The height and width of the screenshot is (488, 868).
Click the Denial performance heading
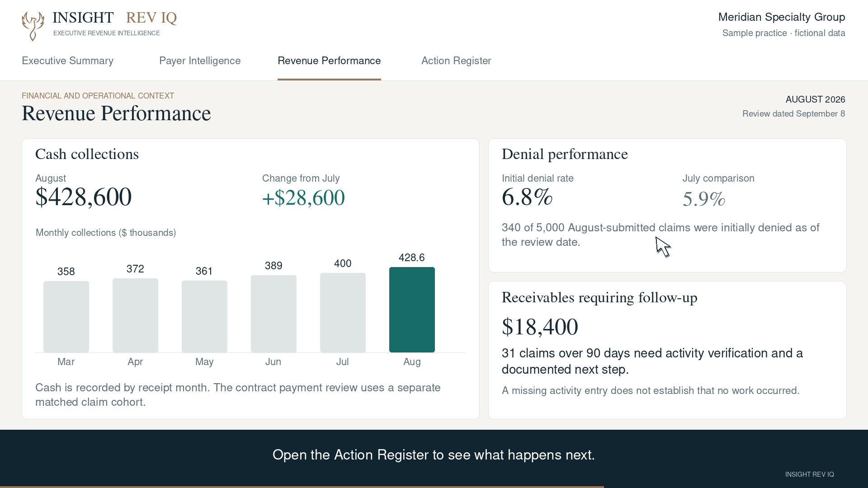(x=565, y=154)
